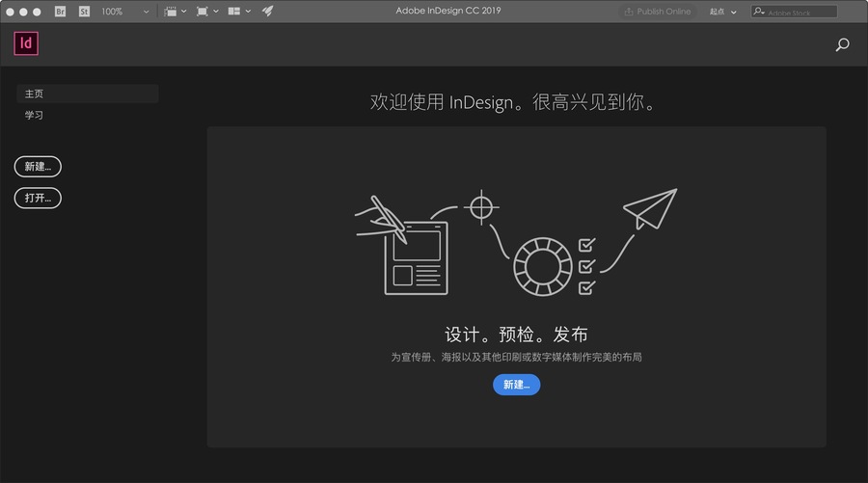The image size is (868, 483).
Task: Click the View Options icon
Action: 171,11
